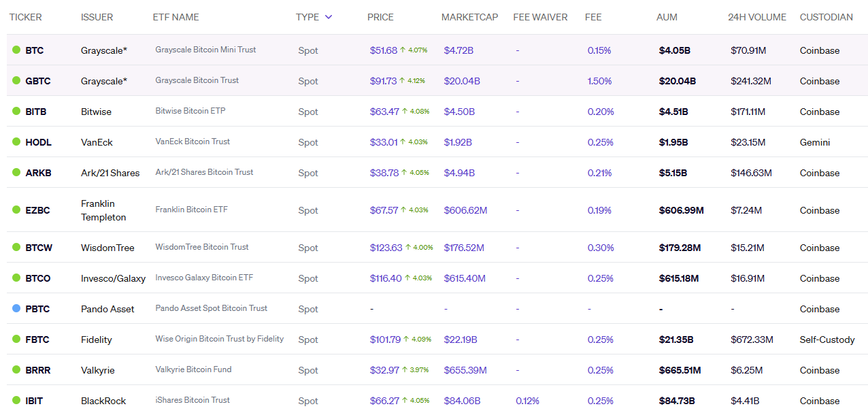Screen dimensions: 868x413
Task: Click the green dot next to EZBC
Action: [x=16, y=210]
